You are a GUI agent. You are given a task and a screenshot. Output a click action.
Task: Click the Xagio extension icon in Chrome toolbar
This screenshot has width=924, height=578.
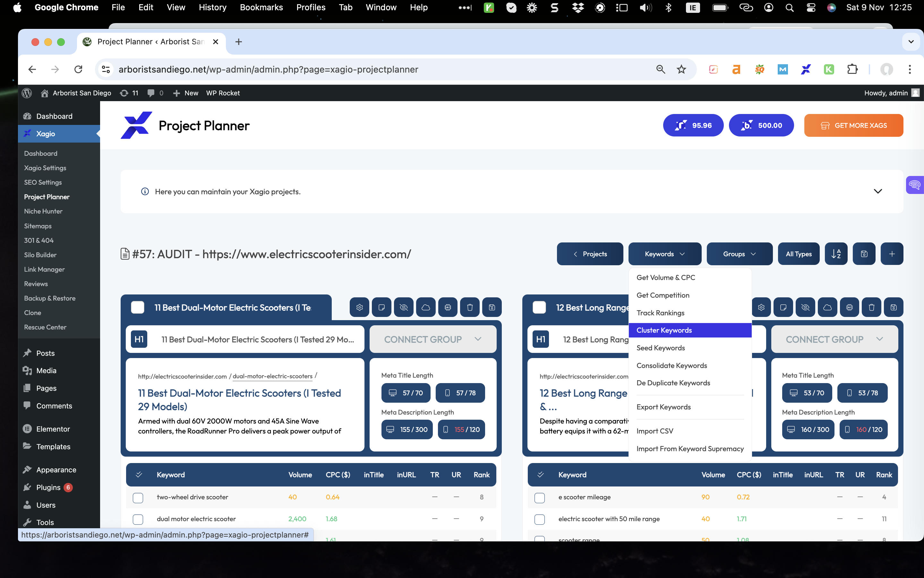point(806,69)
